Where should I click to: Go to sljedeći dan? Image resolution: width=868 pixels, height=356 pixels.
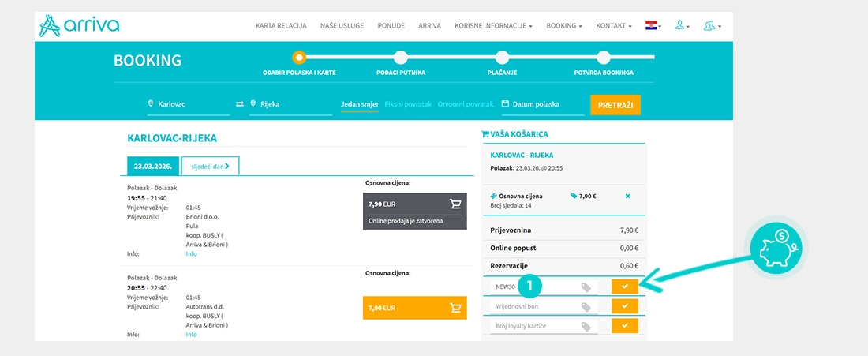[x=211, y=166]
